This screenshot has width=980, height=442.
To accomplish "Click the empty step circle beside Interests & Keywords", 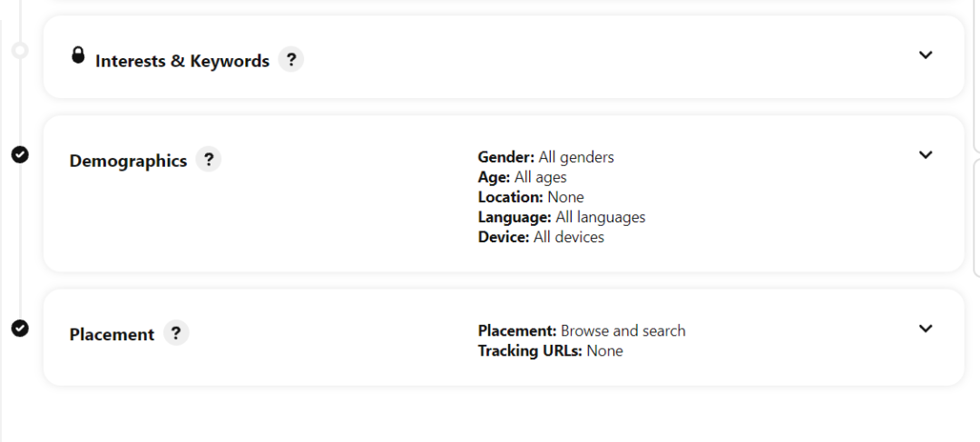I will 20,50.
